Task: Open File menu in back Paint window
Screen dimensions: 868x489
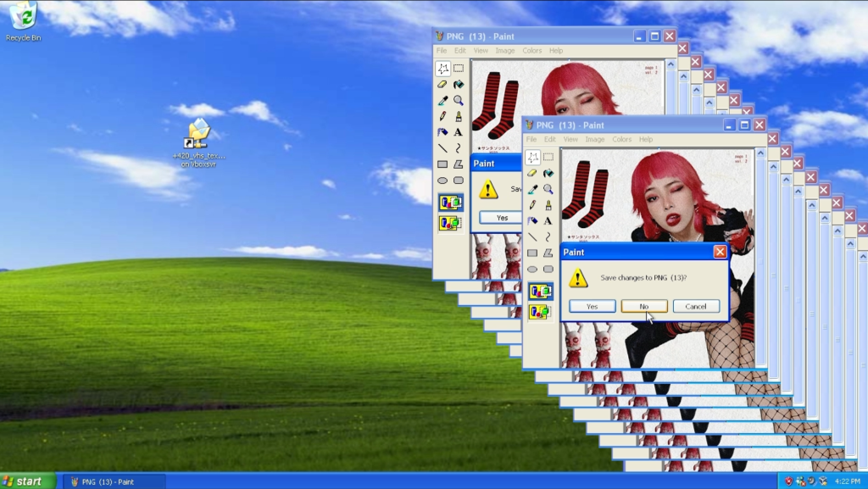Action: tap(442, 50)
